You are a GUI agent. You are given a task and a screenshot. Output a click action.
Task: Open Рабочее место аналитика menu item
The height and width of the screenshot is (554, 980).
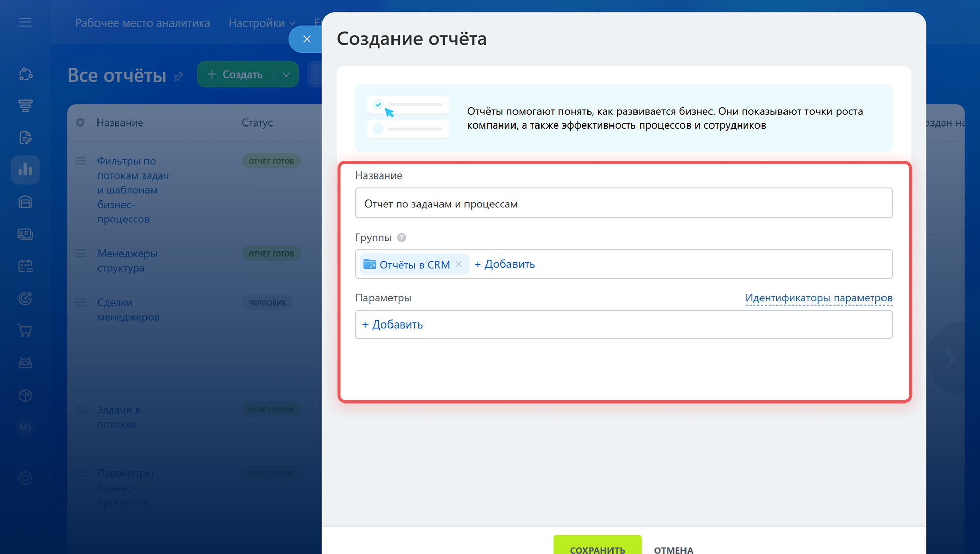coord(142,23)
